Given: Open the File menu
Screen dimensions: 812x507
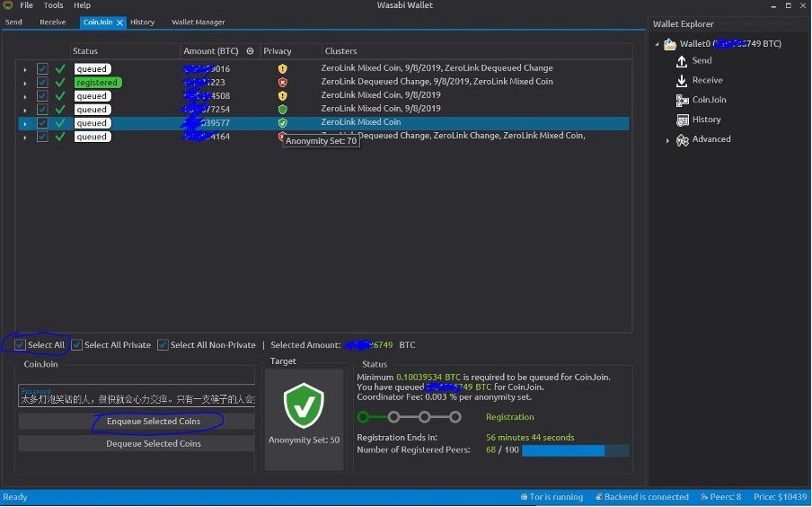Looking at the screenshot, I should click(x=26, y=5).
